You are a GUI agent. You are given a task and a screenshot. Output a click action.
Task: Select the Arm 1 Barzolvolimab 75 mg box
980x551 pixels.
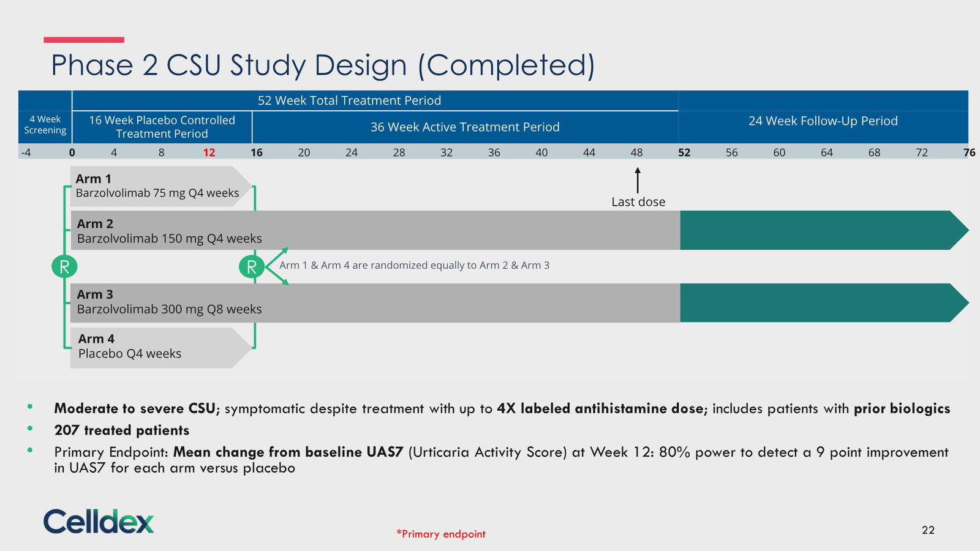coord(161,186)
